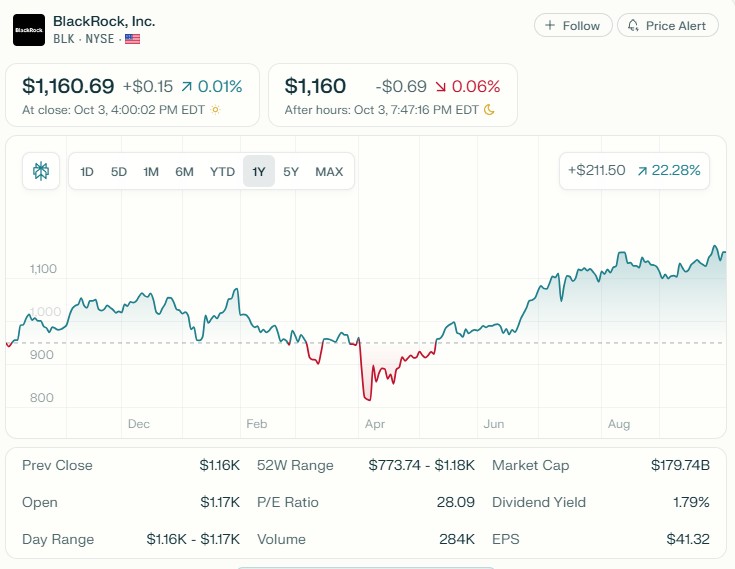The image size is (735, 569).
Task: Show the MAX time range
Action: pos(329,172)
